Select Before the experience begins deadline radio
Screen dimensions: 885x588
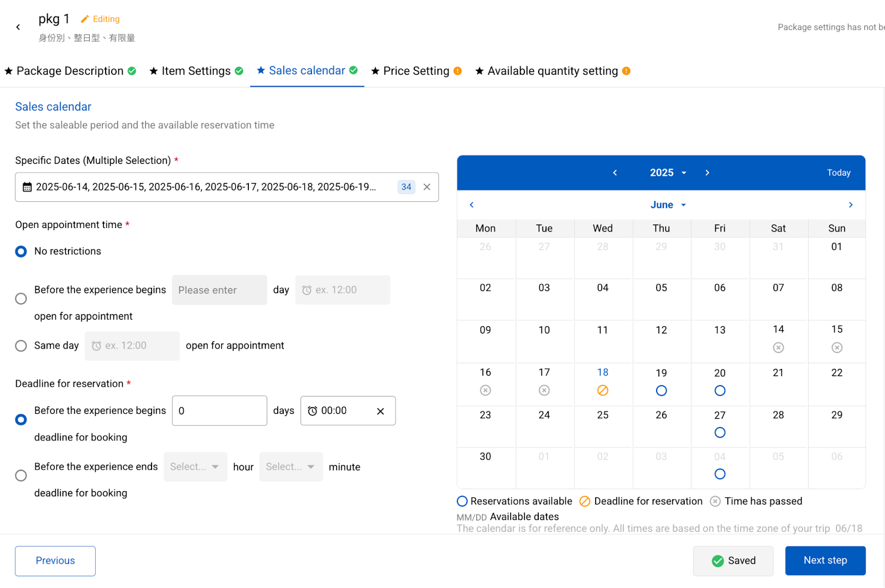(x=21, y=420)
